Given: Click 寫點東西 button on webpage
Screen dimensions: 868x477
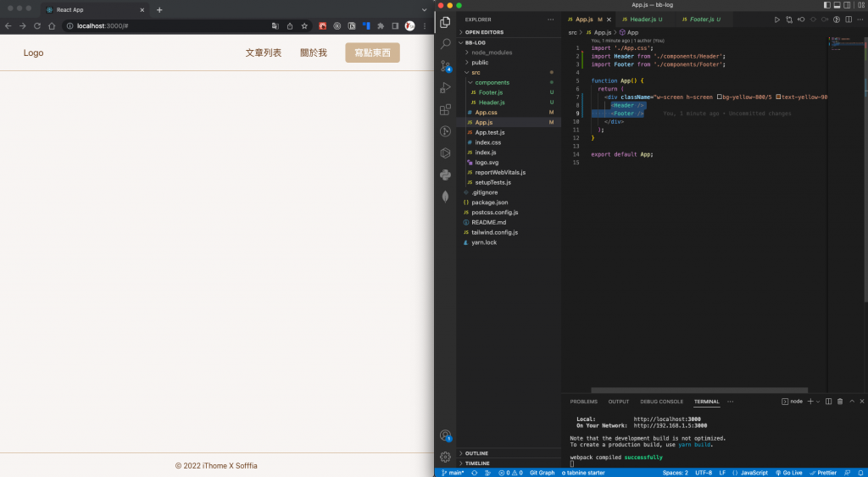Looking at the screenshot, I should click(x=373, y=53).
